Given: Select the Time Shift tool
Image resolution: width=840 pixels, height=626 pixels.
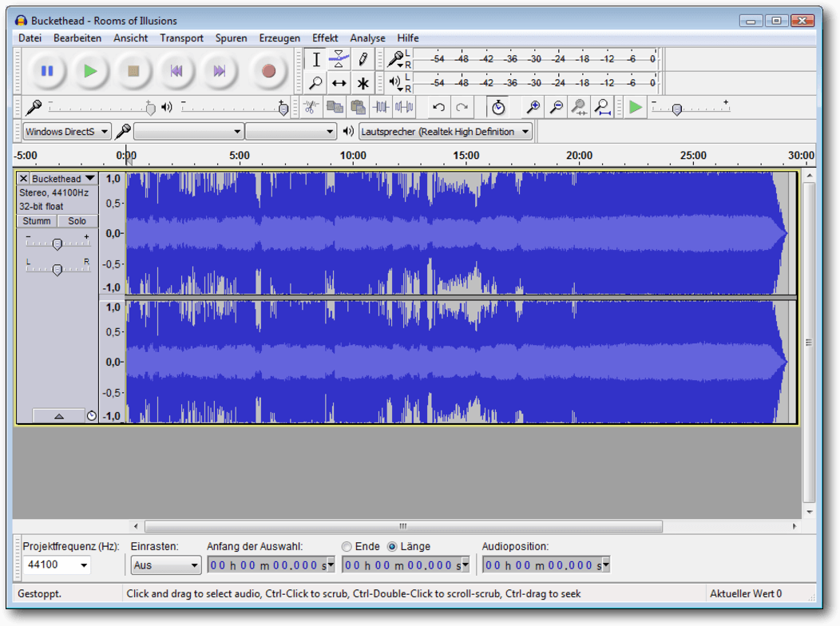Looking at the screenshot, I should tap(339, 83).
